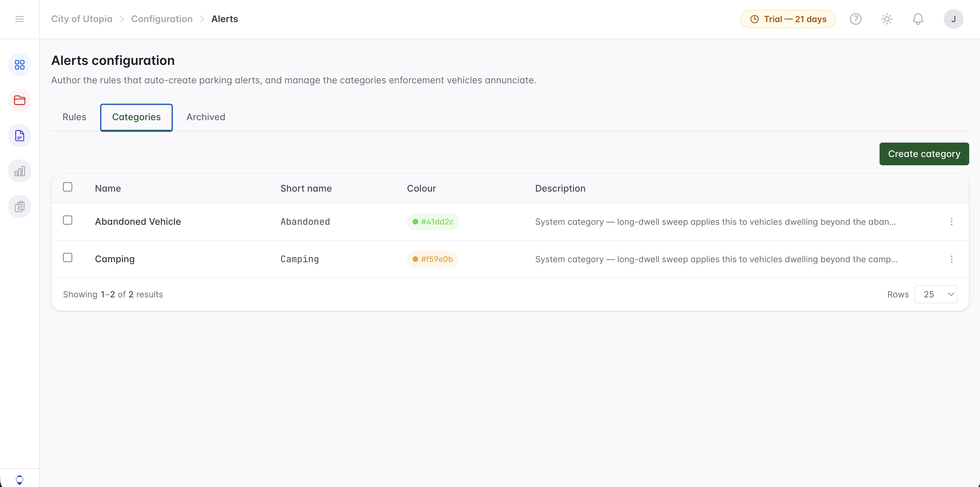
Task: Click the Name column header
Action: [108, 189]
